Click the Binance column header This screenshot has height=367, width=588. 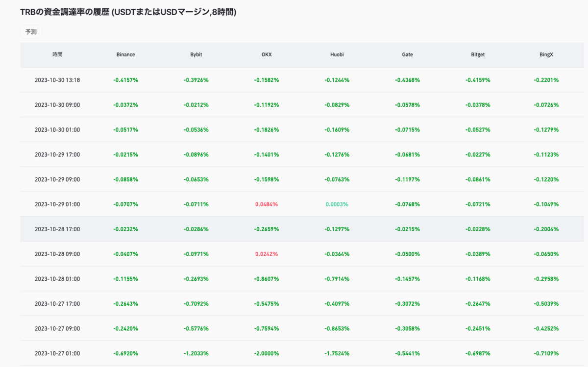(125, 55)
